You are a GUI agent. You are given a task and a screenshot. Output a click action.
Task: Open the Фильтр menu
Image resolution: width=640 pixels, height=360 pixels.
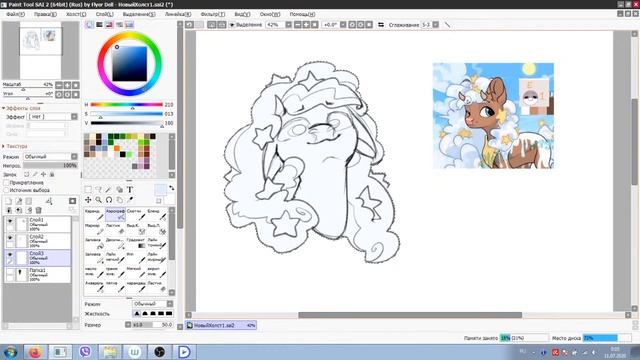(x=213, y=14)
